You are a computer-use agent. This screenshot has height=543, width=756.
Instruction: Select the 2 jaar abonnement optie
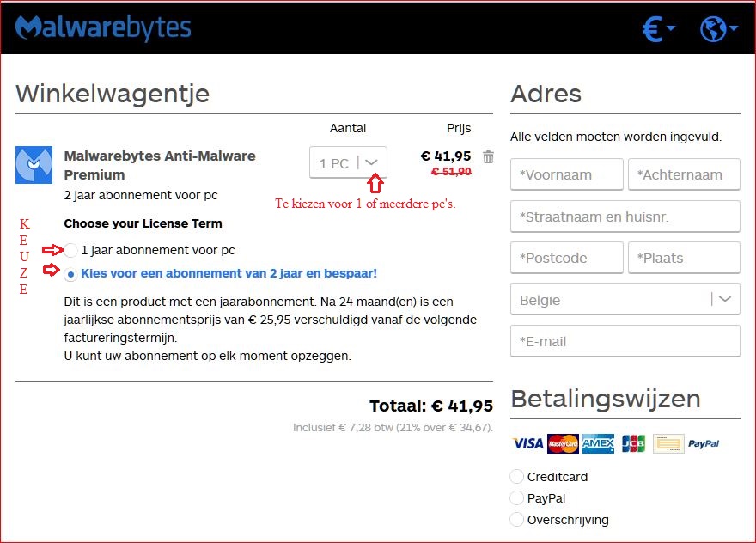coord(70,274)
